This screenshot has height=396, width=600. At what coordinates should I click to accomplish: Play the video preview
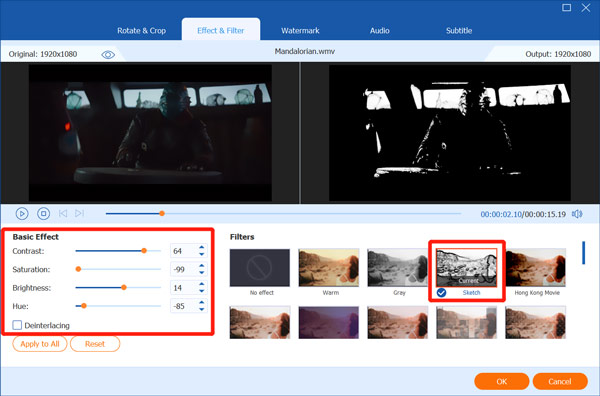click(22, 213)
